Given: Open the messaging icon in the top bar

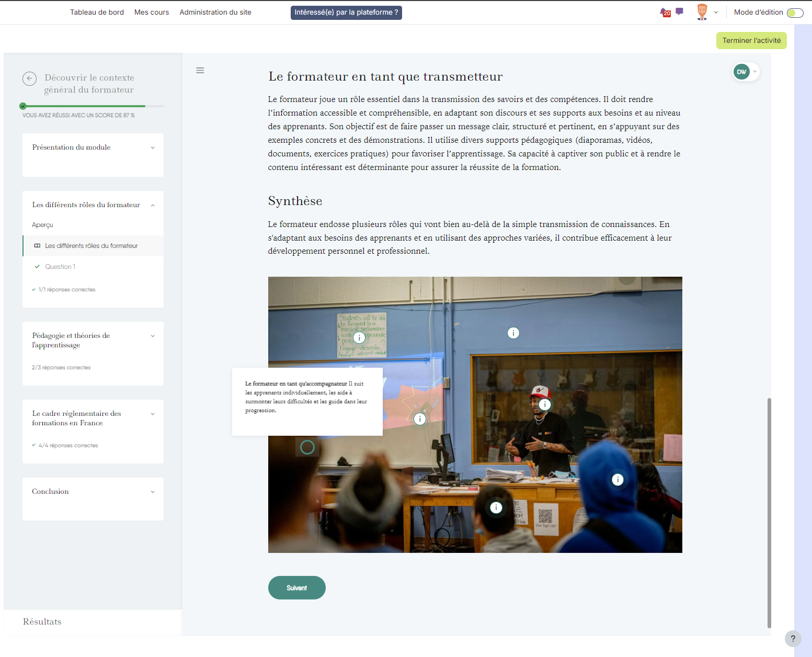Looking at the screenshot, I should [679, 12].
